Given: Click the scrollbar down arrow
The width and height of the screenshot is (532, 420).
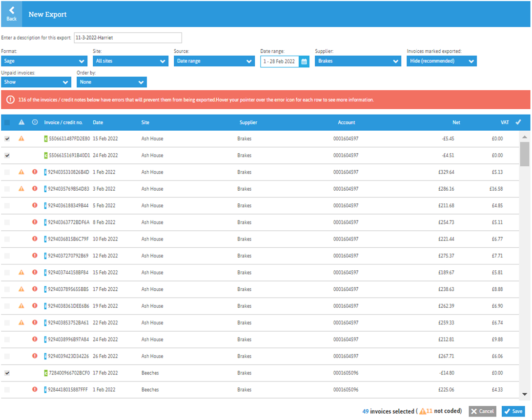Looking at the screenshot, I should pyautogui.click(x=525, y=394).
